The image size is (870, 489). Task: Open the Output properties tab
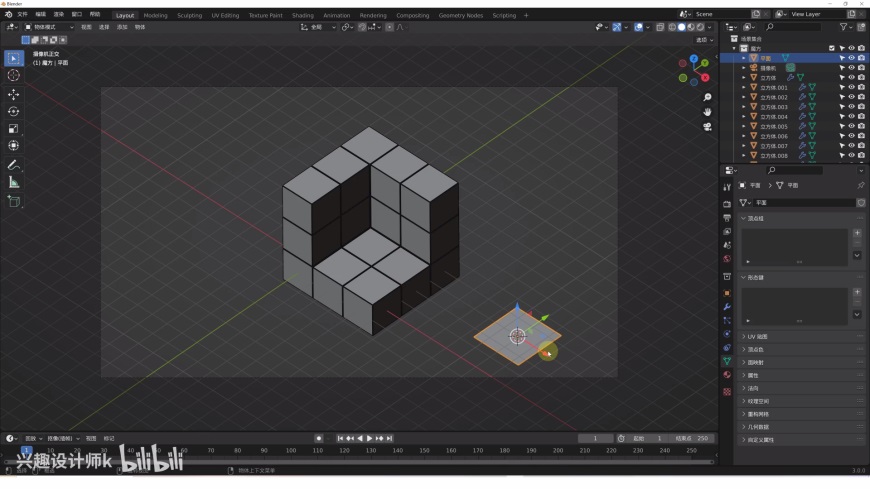[x=727, y=218]
